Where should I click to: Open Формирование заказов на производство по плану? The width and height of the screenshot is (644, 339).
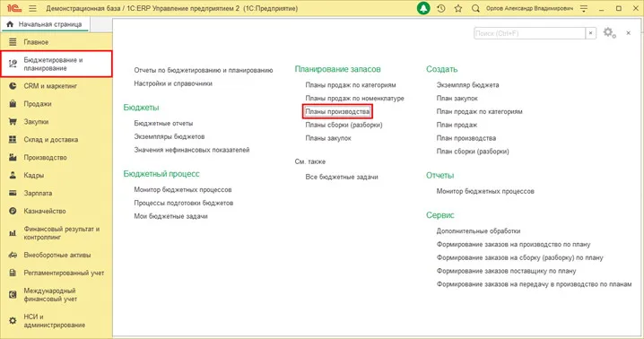click(513, 244)
